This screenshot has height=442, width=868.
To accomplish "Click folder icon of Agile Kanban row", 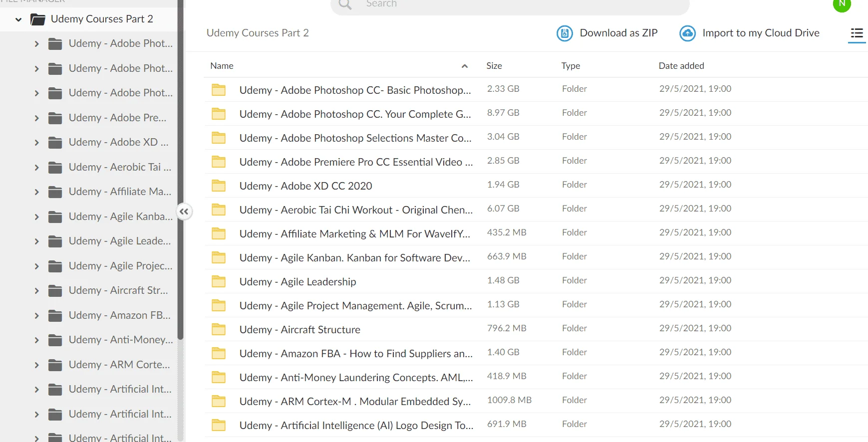I will click(219, 257).
